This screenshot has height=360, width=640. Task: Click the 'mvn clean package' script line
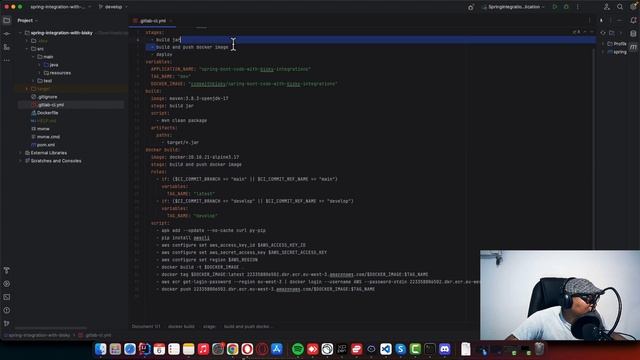184,120
